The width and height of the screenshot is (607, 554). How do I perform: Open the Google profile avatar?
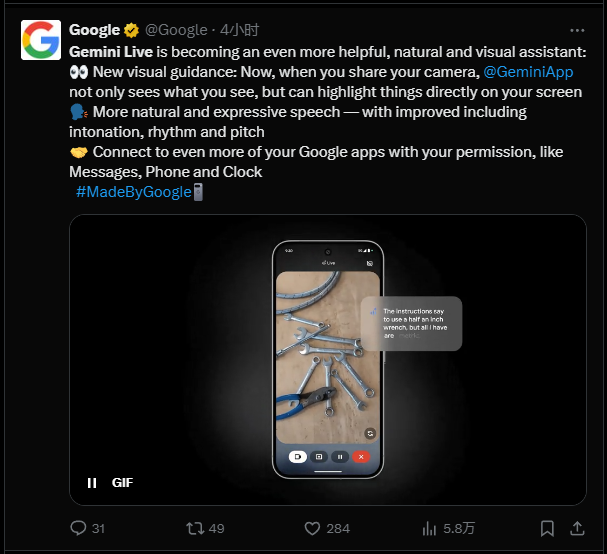[41, 40]
